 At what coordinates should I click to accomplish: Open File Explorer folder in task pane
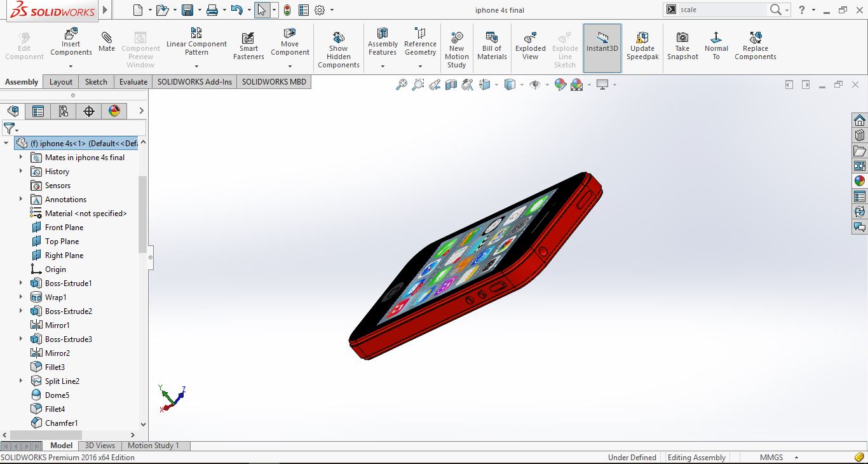pyautogui.click(x=860, y=151)
